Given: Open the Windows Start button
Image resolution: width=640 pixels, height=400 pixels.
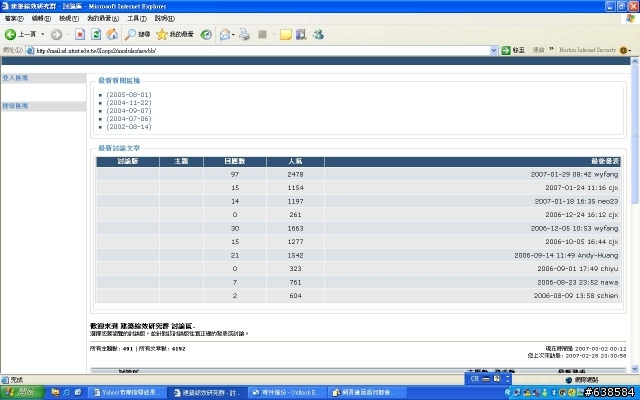Looking at the screenshot, I should (x=22, y=392).
